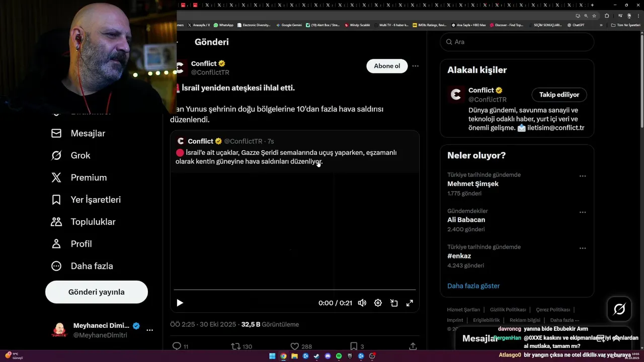Open options for Ali Babacan trend
This screenshot has height=362, width=644.
click(583, 212)
